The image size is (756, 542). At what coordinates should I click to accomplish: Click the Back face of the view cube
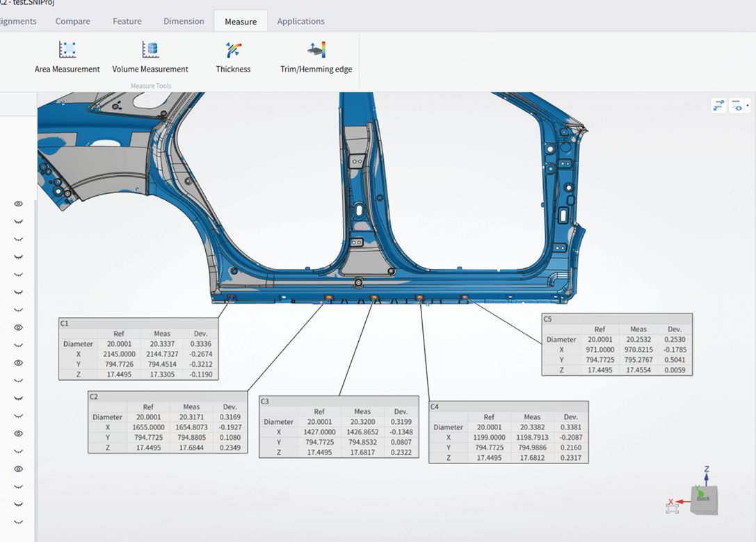click(x=703, y=499)
